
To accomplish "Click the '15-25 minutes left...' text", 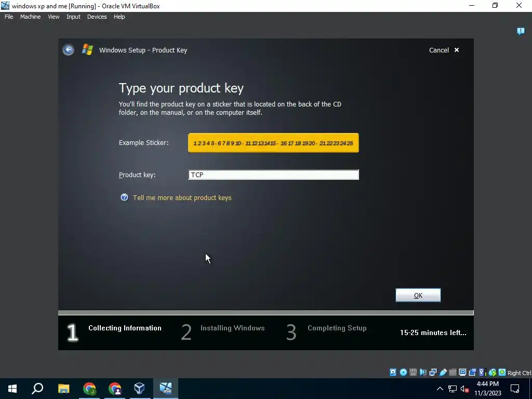I will click(433, 332).
